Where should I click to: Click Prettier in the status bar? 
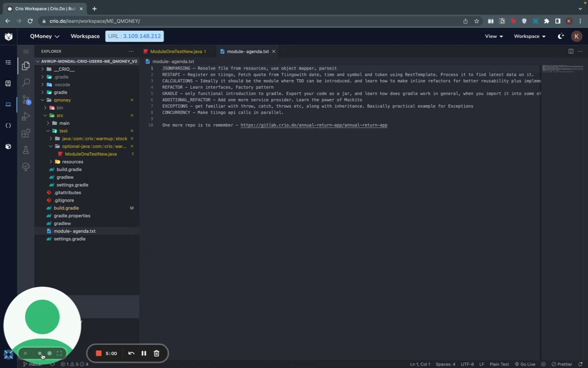coord(562,364)
